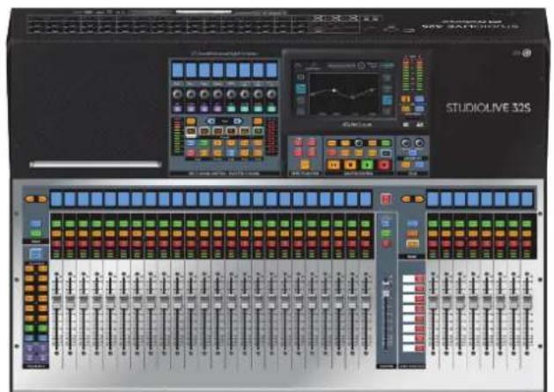Solo the first channel of the right fader bank

pos(432,233)
